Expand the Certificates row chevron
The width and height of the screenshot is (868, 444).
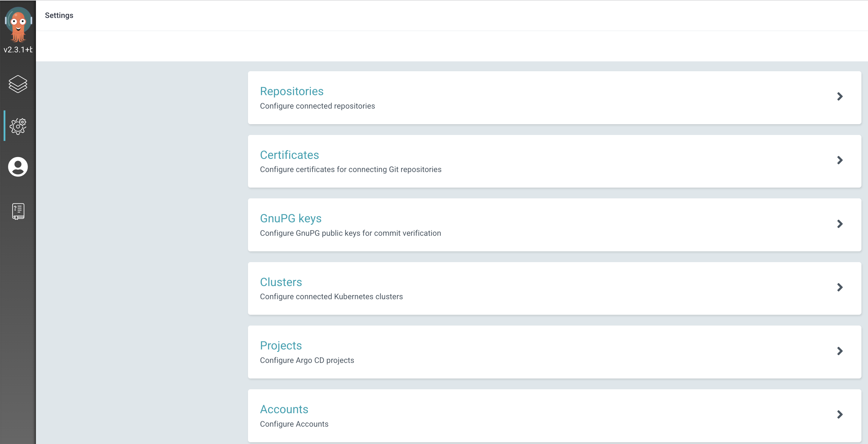840,160
